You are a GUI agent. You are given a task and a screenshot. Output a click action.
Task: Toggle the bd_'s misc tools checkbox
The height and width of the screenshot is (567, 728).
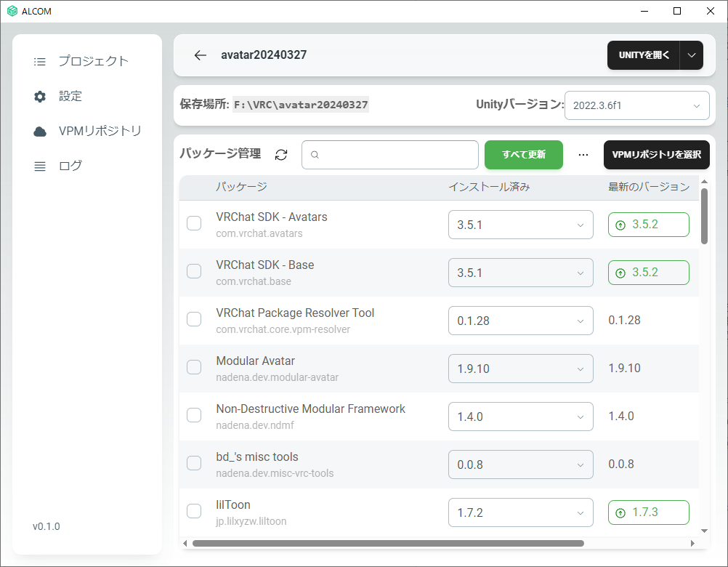(x=194, y=464)
